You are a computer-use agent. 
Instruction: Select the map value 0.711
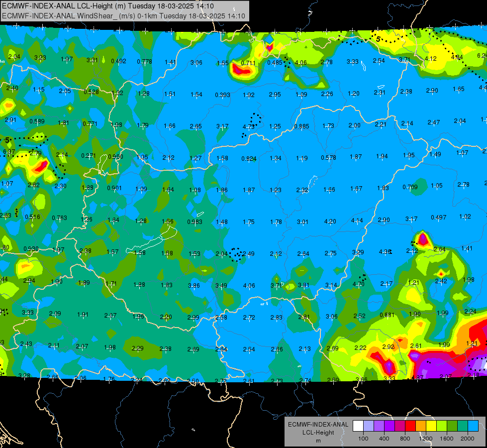248,63
